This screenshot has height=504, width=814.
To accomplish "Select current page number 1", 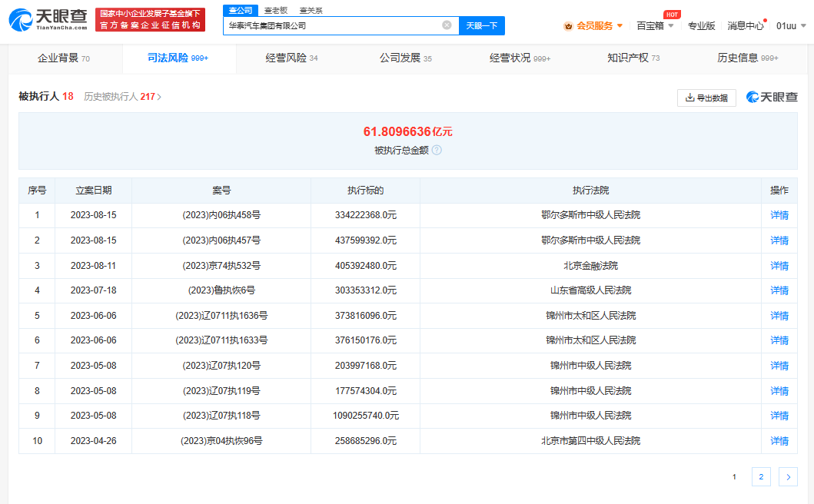I will click(x=734, y=476).
